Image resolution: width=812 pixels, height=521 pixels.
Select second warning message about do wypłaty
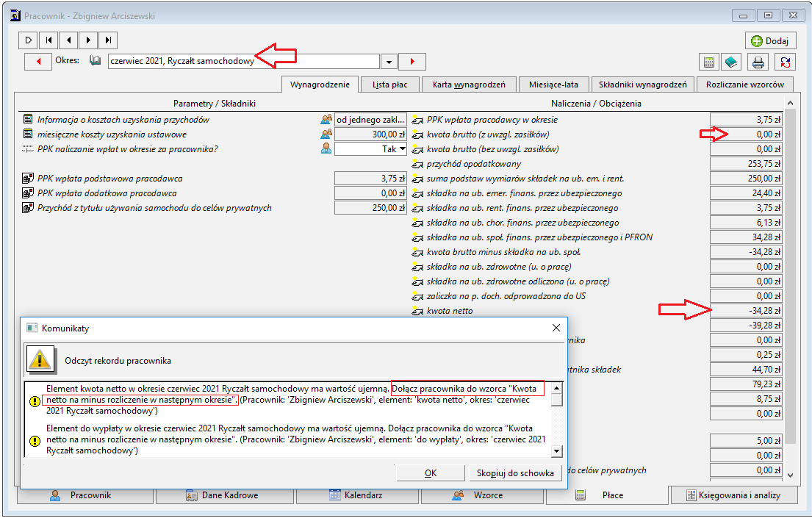pyautogui.click(x=288, y=439)
